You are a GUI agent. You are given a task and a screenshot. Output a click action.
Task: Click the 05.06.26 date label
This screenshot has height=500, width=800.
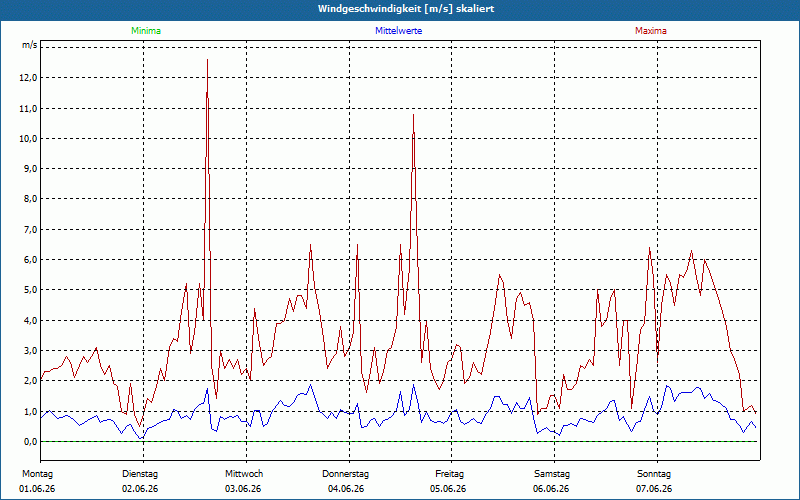pyautogui.click(x=448, y=489)
